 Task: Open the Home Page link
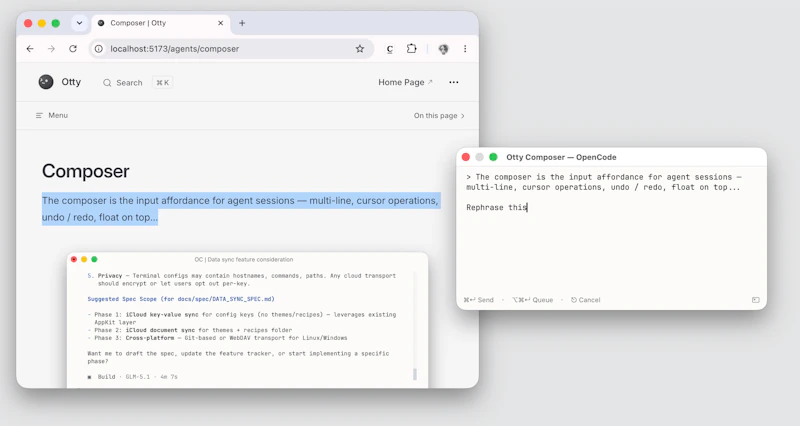tap(405, 82)
